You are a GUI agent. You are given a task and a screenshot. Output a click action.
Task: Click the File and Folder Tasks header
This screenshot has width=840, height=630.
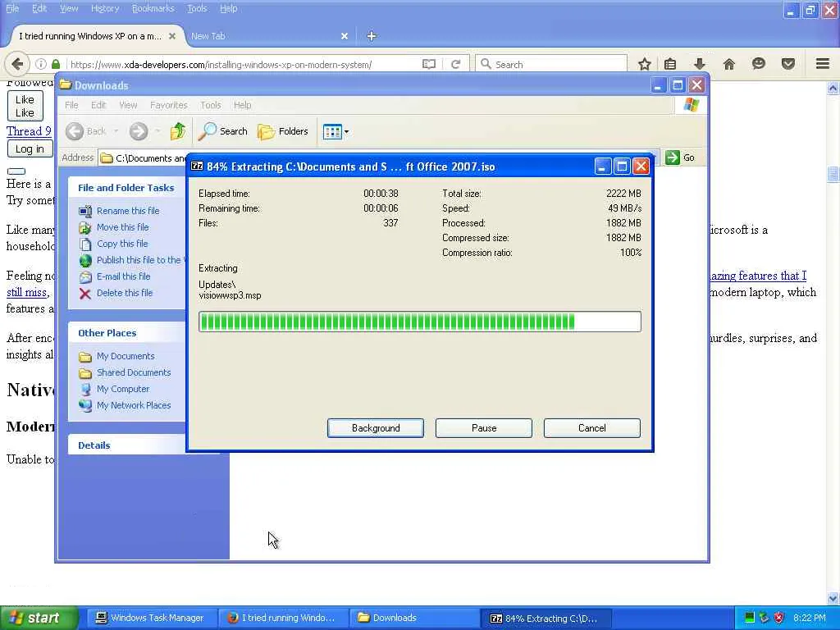click(126, 188)
